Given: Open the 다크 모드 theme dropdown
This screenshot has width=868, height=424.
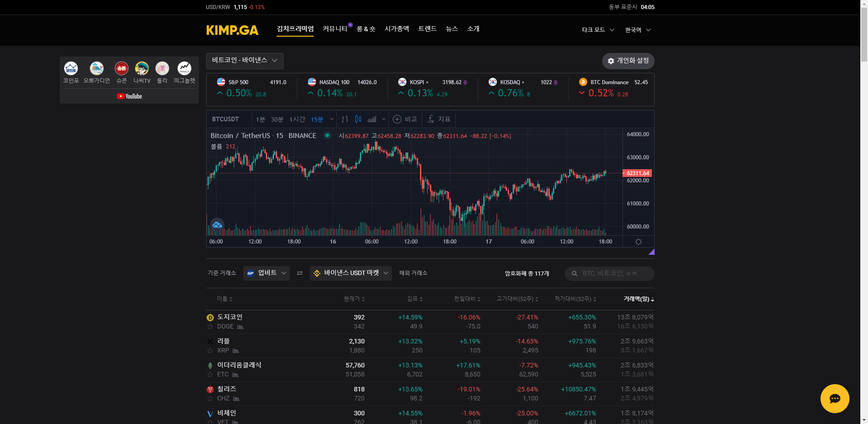Looking at the screenshot, I should [x=598, y=30].
